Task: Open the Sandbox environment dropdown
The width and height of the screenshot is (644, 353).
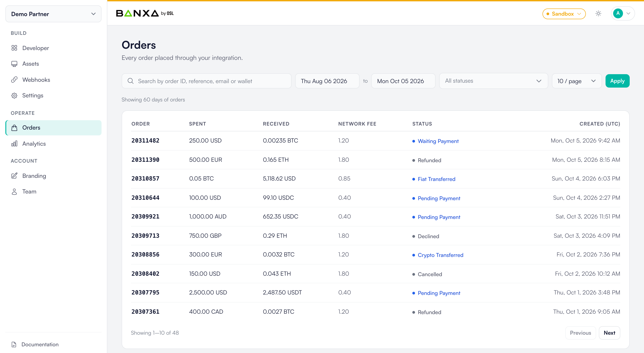Action: pos(564,14)
